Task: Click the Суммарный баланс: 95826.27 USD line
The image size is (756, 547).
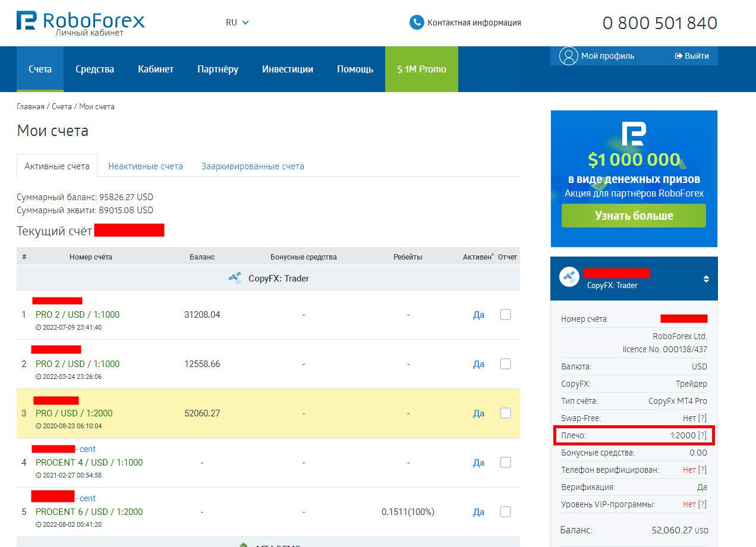Action: (x=85, y=197)
